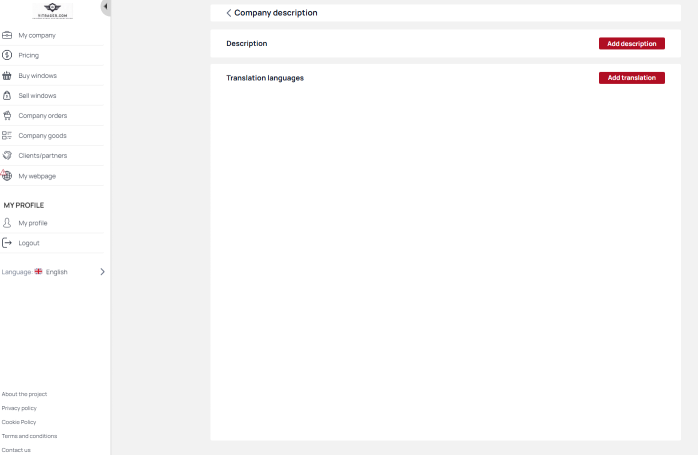The height and width of the screenshot is (455, 698).
Task: Expand the language selector chevron
Action: [x=102, y=272]
